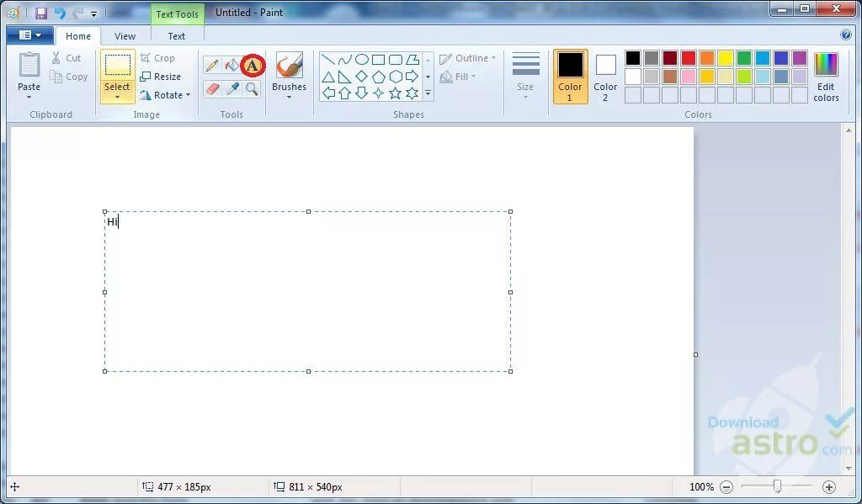Select the Color picker eyedropper tool
Screen dimensions: 862x504
click(232, 88)
